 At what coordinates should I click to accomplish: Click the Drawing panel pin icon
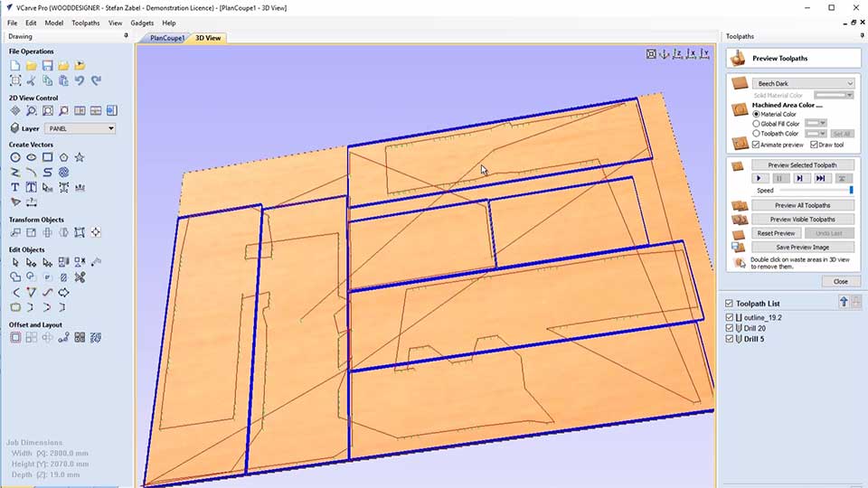(127, 36)
